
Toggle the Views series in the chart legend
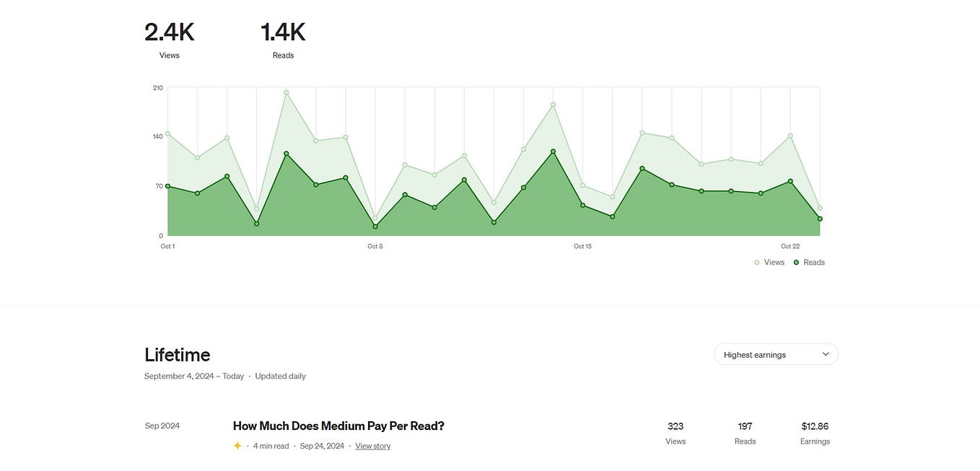pos(769,261)
